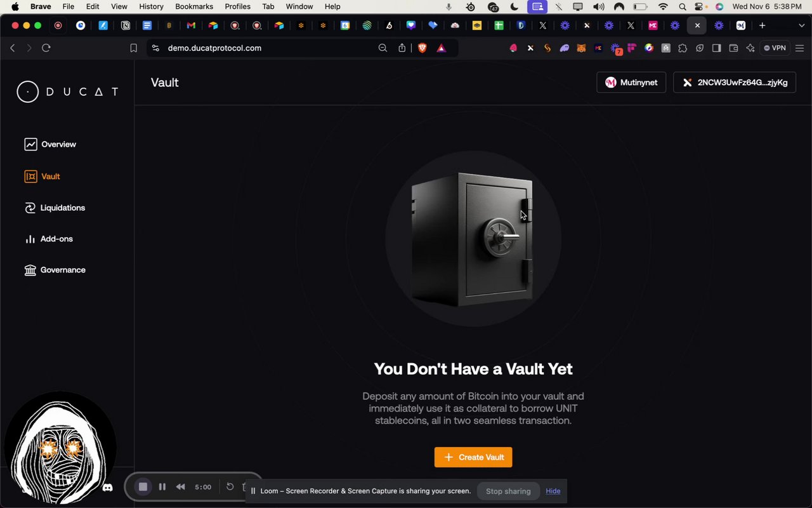The width and height of the screenshot is (812, 508).
Task: Expand the tab search chevron
Action: click(801, 25)
